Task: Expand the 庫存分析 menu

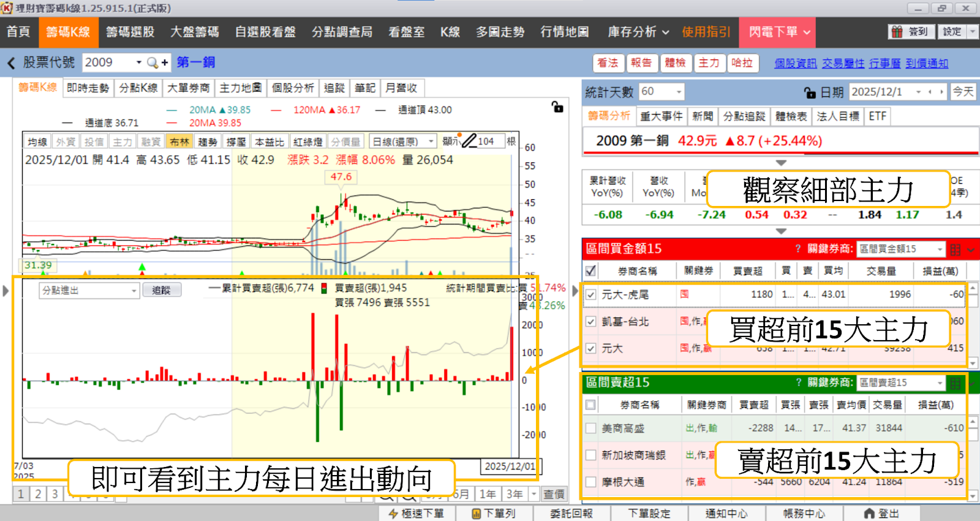Action: tap(638, 32)
